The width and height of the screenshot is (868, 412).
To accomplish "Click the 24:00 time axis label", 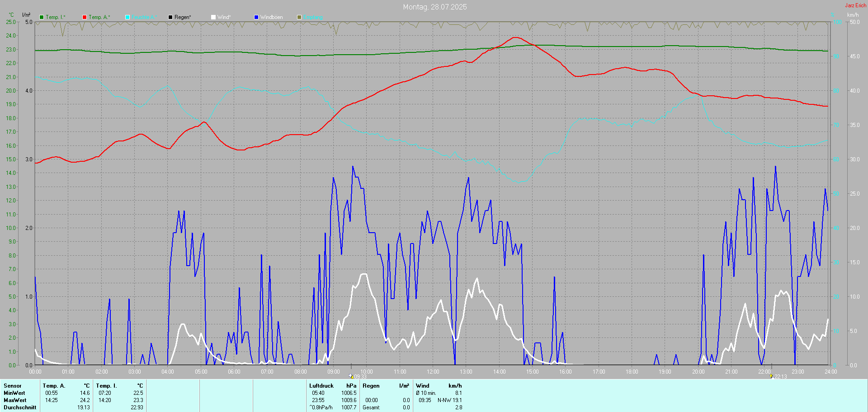I will pos(831,372).
